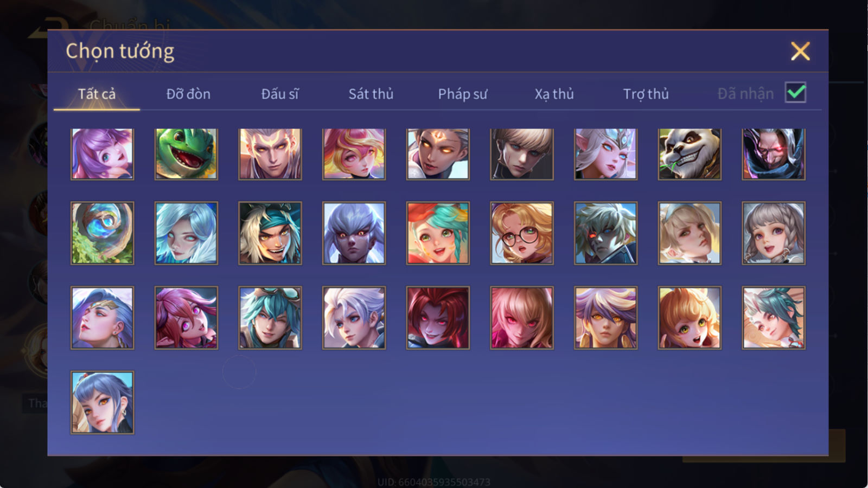
Task: Select the green chameleon hero portrait
Action: 186,154
